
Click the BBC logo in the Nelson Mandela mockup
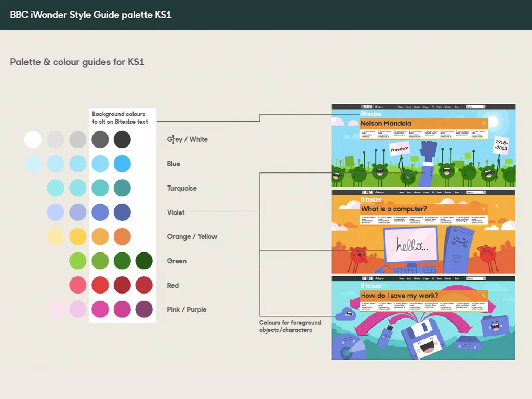coord(366,107)
